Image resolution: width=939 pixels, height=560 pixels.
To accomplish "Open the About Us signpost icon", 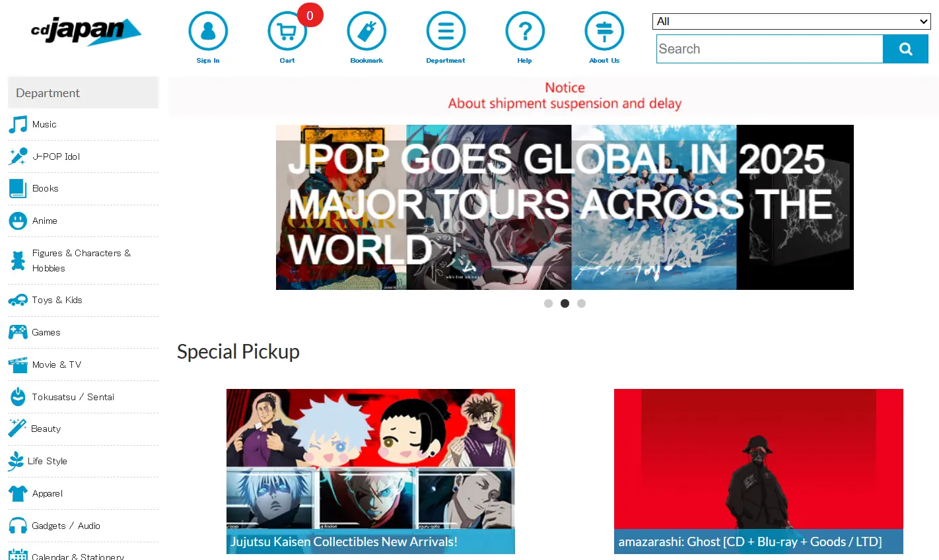I will click(x=604, y=31).
